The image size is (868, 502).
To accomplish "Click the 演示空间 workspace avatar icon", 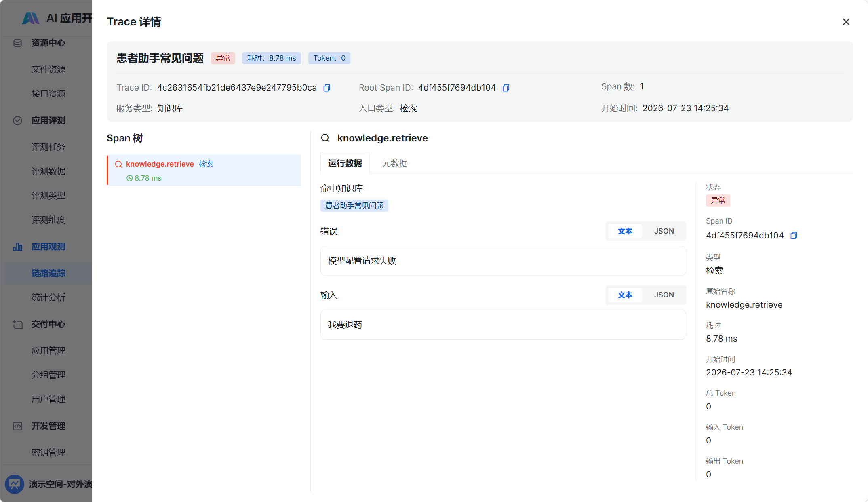I will (15, 484).
